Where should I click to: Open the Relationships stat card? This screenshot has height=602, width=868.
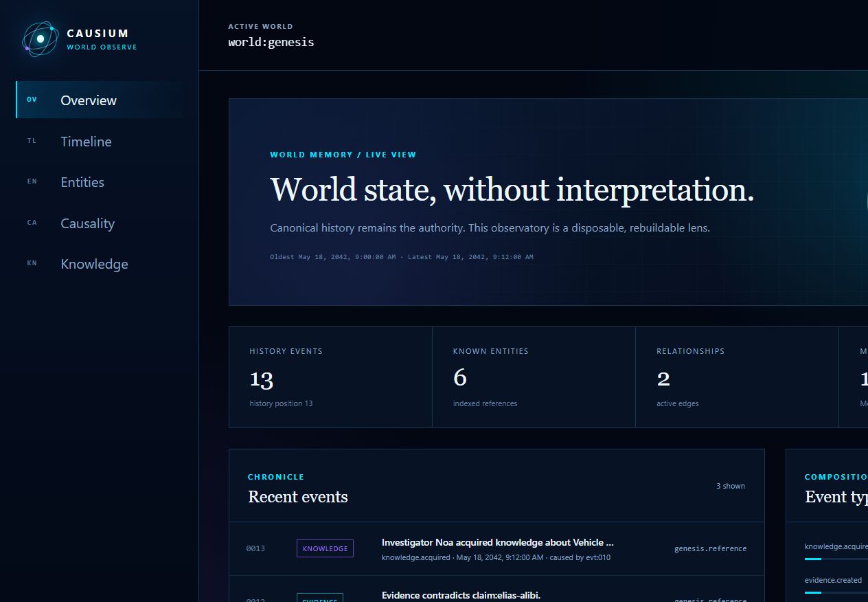[737, 377]
